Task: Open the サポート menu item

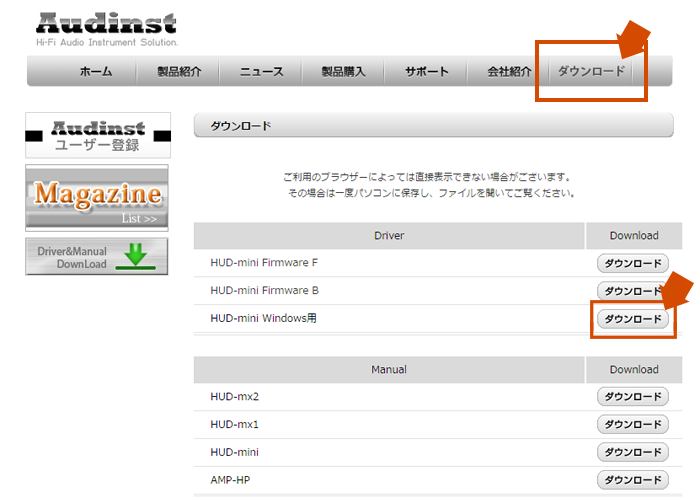Action: (426, 71)
